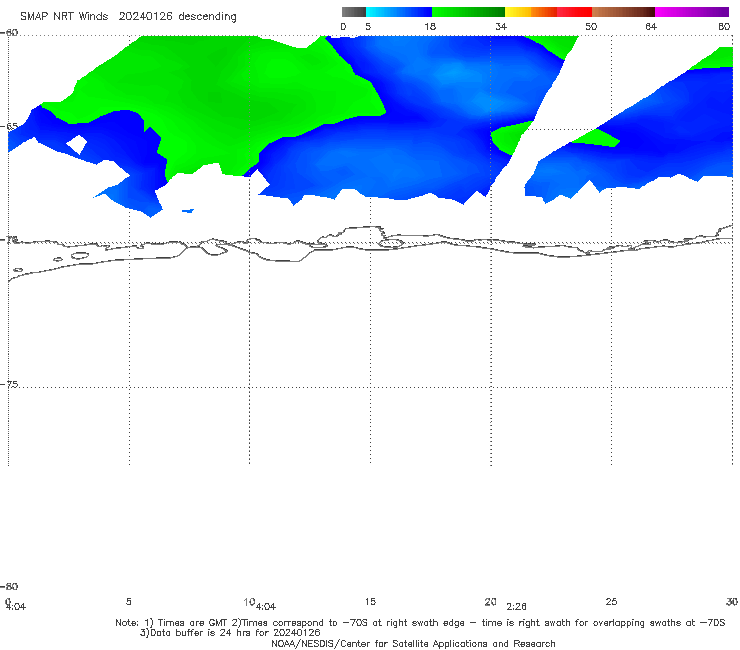Screen dimensions: 740x650
Task: Click the color bar label 64
Action: point(651,27)
